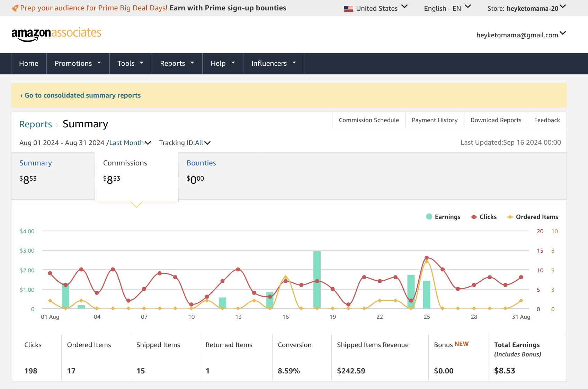Open the English - EN language dropdown

pyautogui.click(x=447, y=8)
